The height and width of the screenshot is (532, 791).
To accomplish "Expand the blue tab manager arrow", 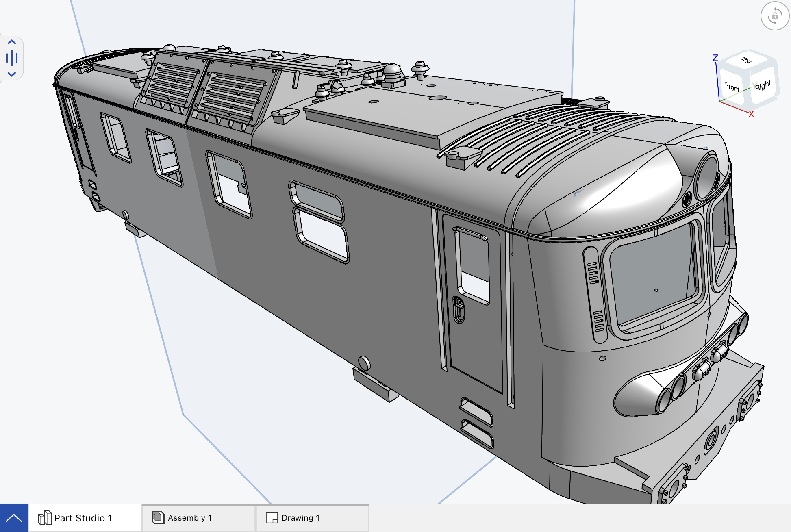I will 14,518.
